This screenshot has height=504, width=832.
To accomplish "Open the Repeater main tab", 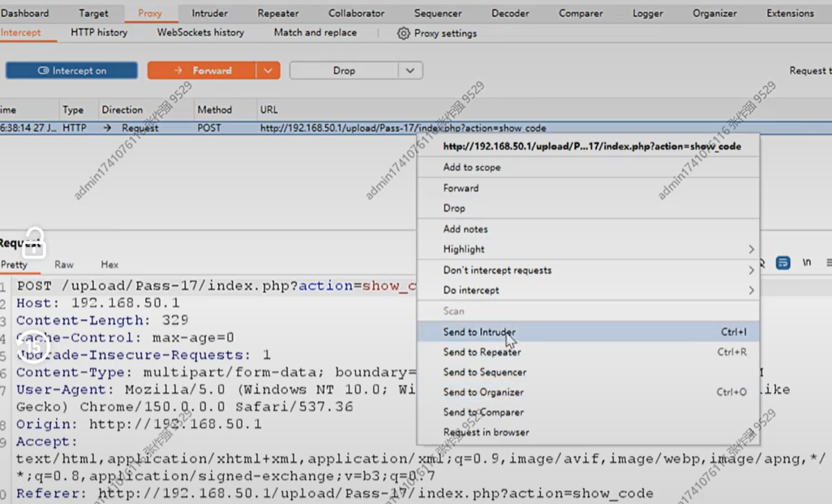I will click(278, 13).
